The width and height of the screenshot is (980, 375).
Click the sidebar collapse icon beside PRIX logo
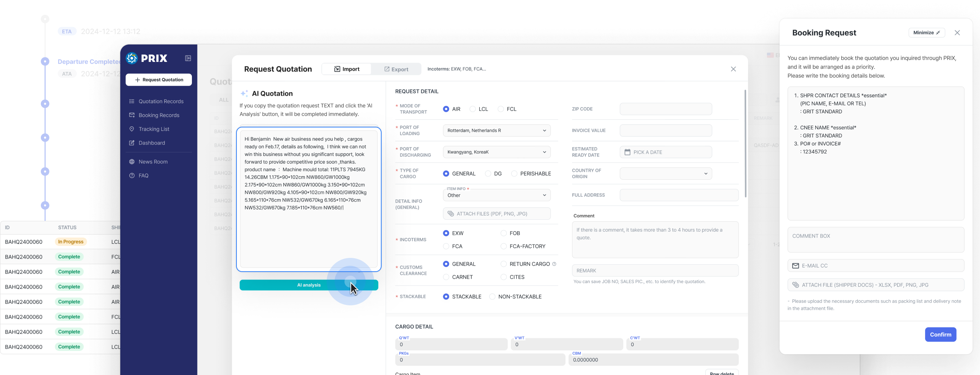click(x=188, y=58)
